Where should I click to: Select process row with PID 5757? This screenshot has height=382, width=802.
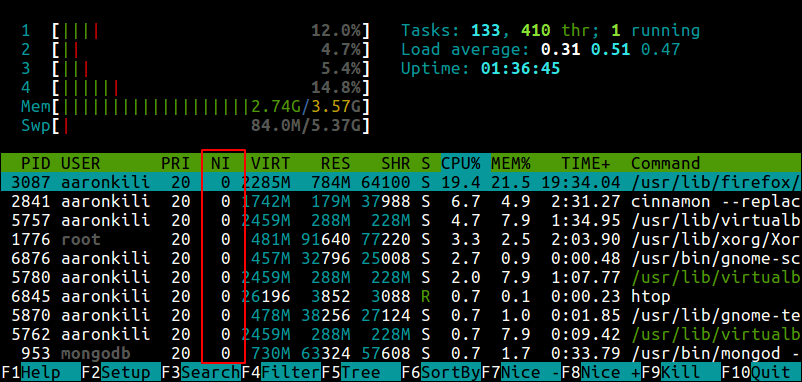pos(401,220)
